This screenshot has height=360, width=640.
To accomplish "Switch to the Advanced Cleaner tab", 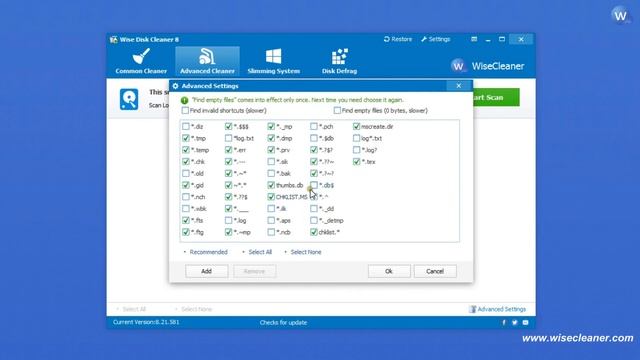I will 207,62.
